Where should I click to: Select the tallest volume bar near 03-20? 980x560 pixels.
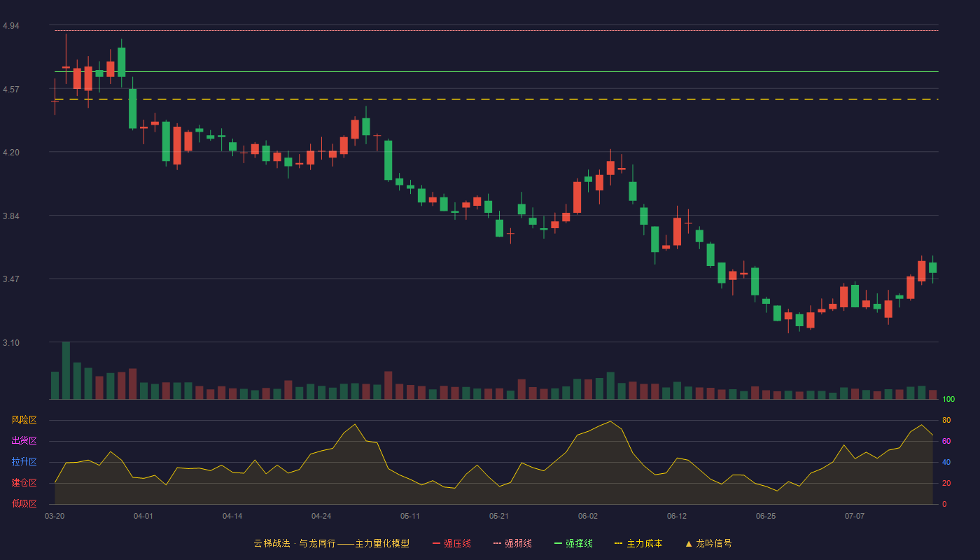pyautogui.click(x=66, y=370)
